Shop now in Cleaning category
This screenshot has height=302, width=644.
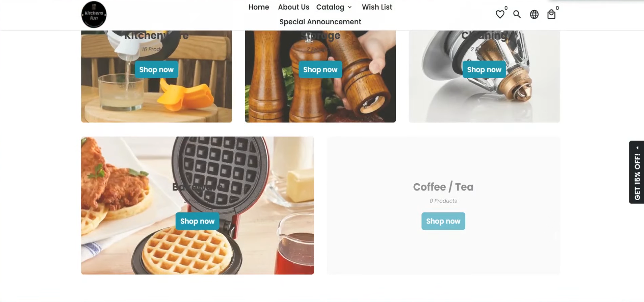point(484,69)
